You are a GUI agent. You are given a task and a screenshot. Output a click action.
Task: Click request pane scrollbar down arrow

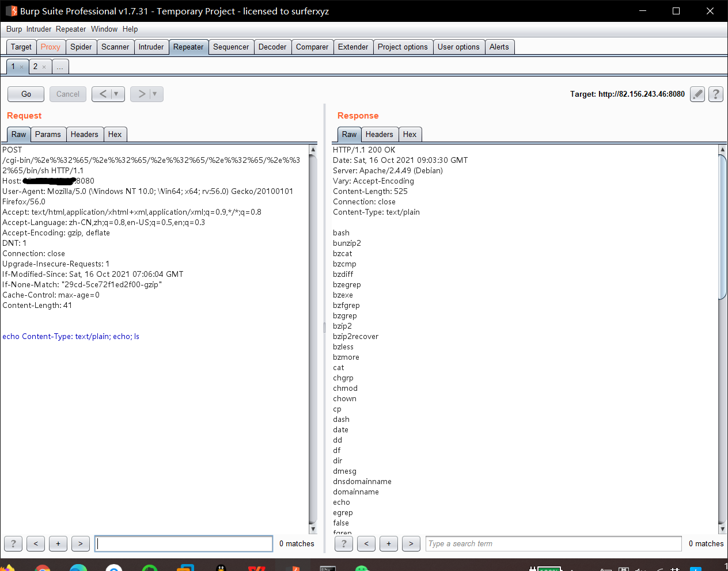click(x=313, y=529)
